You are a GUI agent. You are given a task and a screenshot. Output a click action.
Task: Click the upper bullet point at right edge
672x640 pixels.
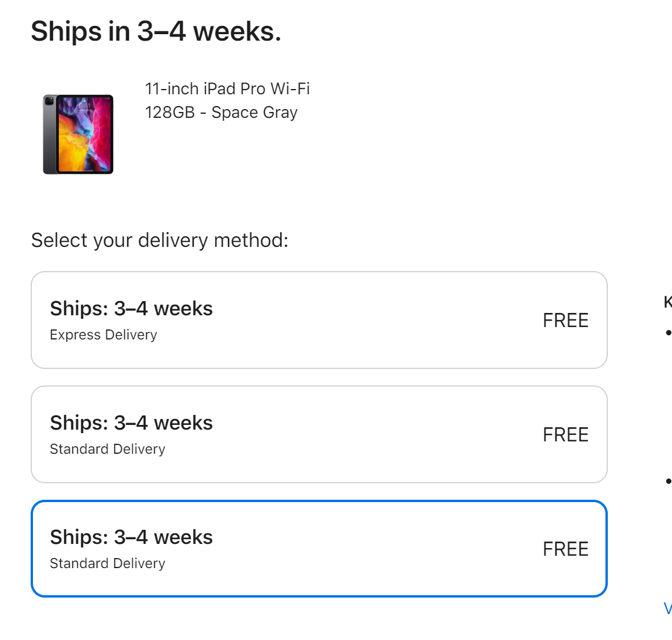(x=668, y=332)
